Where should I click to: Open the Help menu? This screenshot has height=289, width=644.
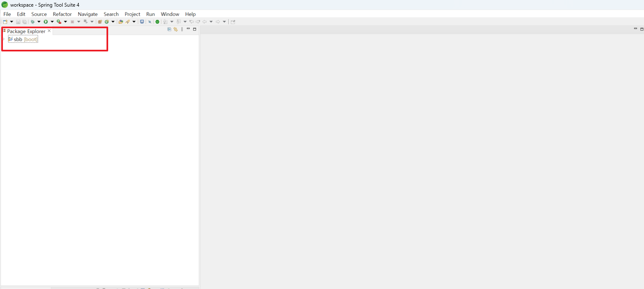190,14
